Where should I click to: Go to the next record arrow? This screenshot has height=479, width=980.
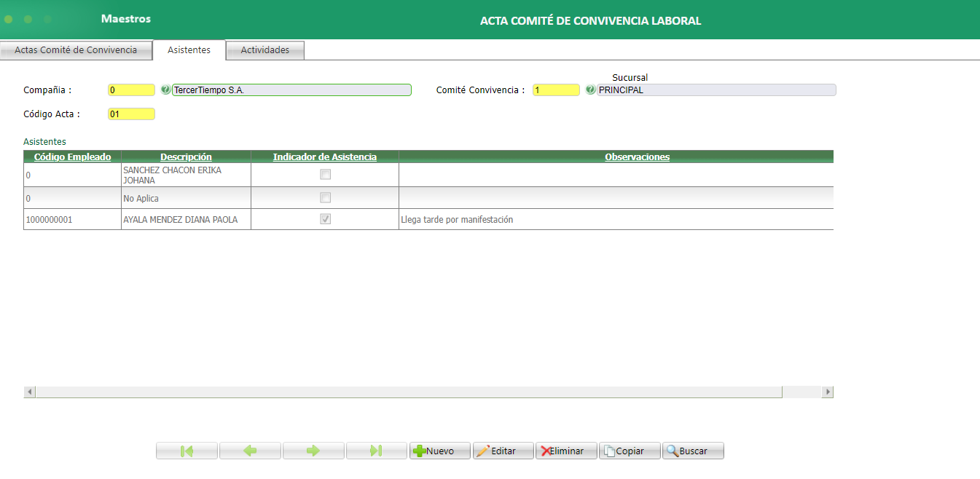[313, 451]
